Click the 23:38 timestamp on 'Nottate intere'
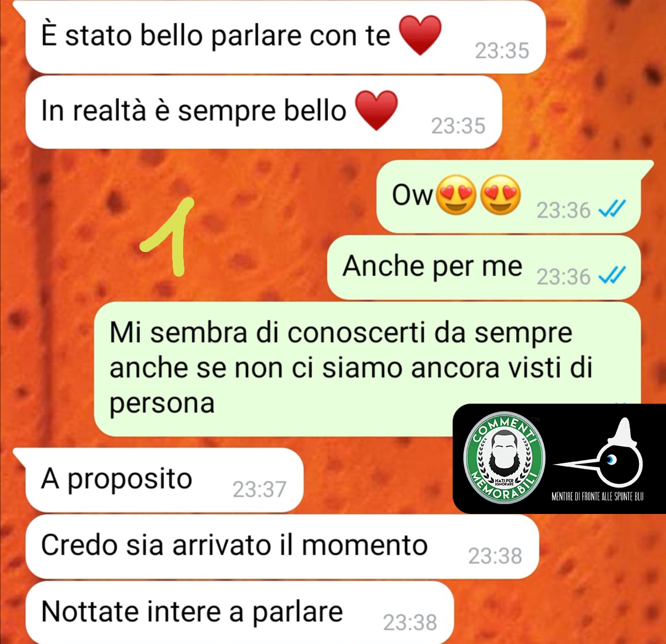This screenshot has height=644, width=666. point(410,623)
